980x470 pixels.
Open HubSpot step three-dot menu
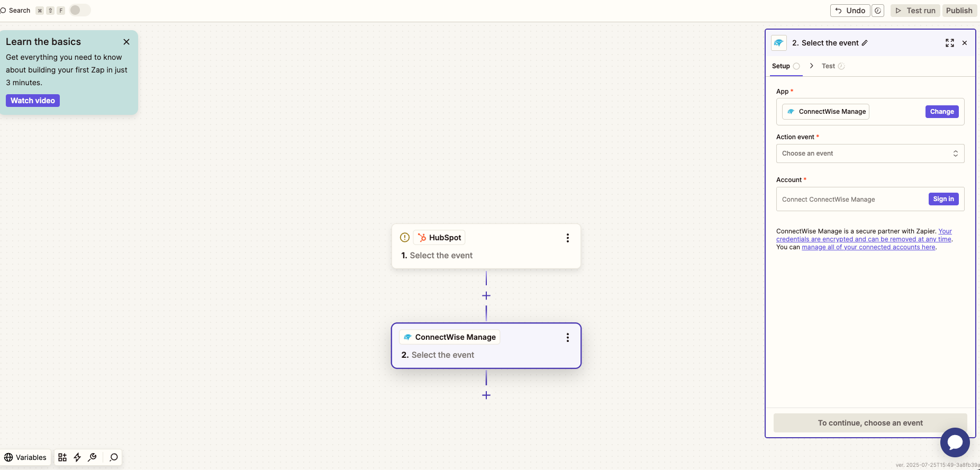click(x=568, y=238)
